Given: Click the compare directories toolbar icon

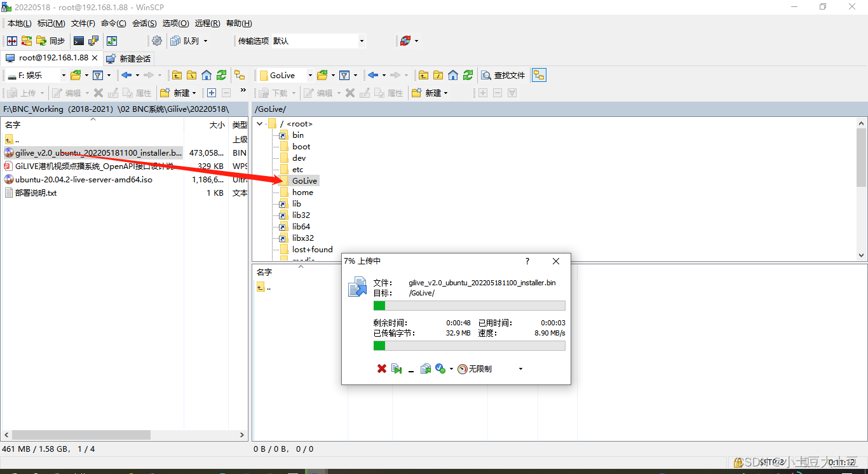Looking at the screenshot, I should (x=11, y=41).
